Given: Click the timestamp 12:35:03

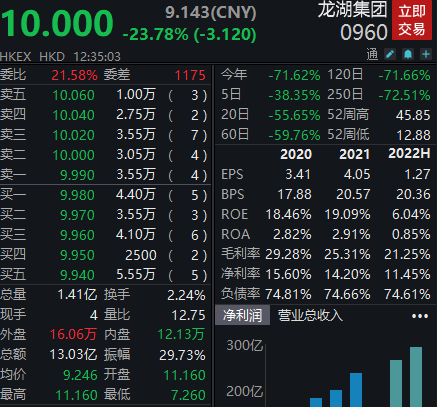Looking at the screenshot, I should pos(97,57).
